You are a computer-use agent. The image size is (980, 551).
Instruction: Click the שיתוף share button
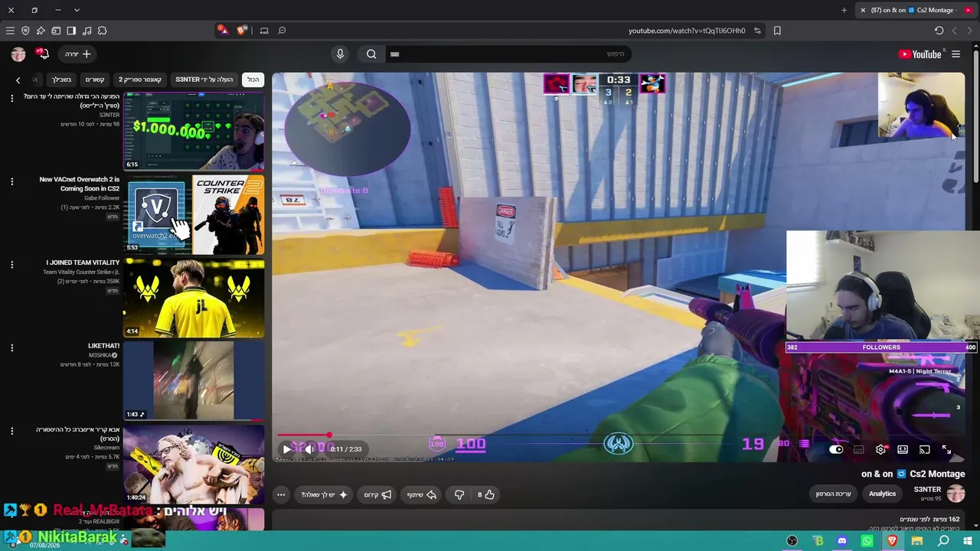(421, 494)
